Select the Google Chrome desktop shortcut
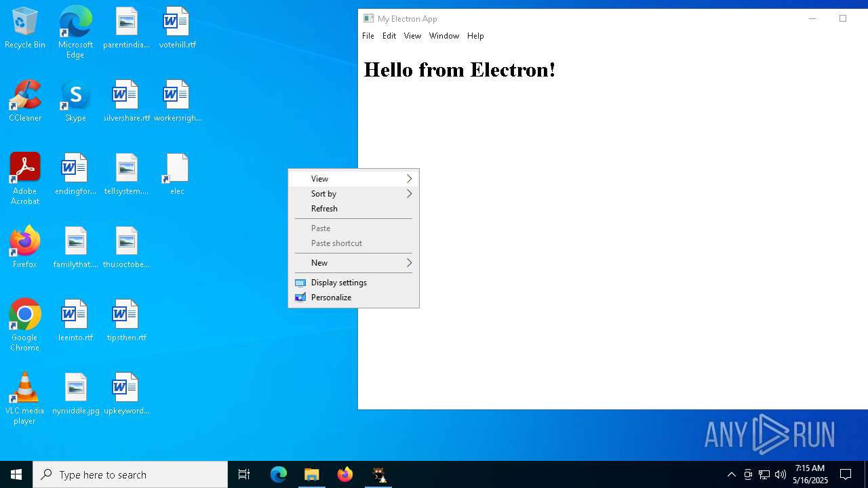Image resolution: width=868 pixels, height=488 pixels. [x=25, y=325]
